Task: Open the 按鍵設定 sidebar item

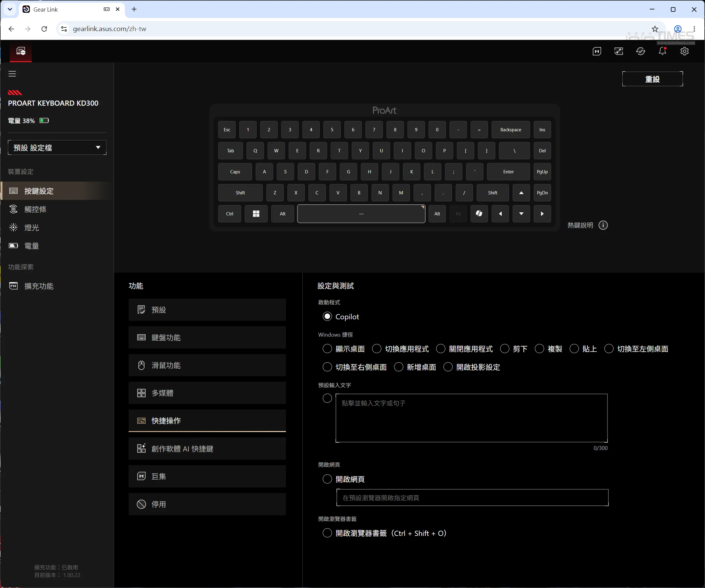Action: 57,191
